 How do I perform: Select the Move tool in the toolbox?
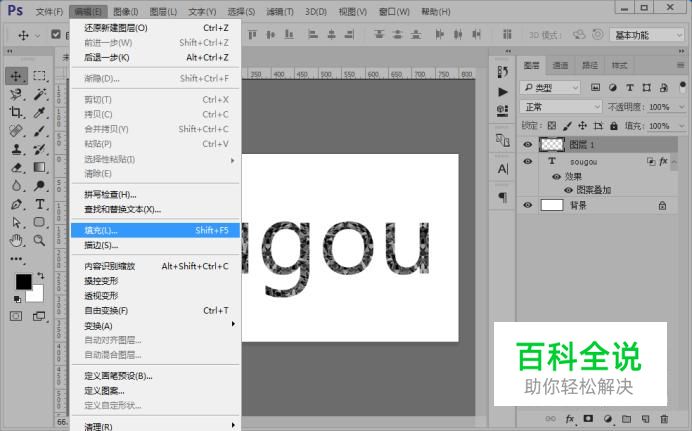pos(16,76)
